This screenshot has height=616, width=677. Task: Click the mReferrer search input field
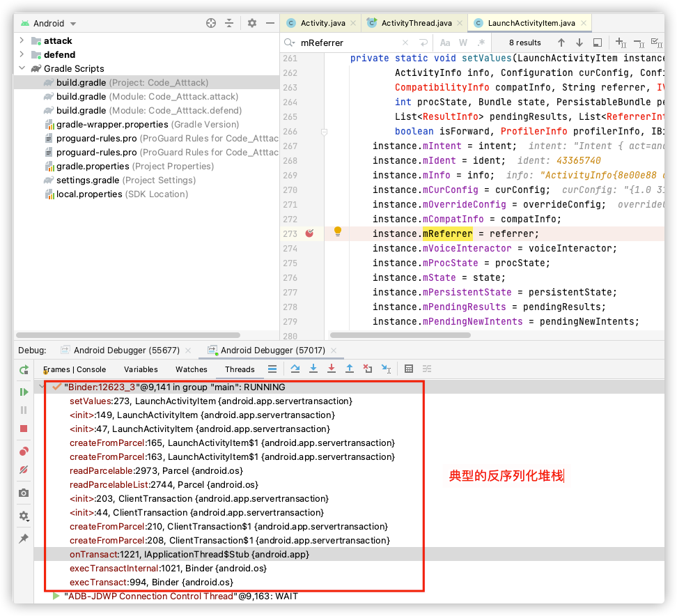click(350, 43)
